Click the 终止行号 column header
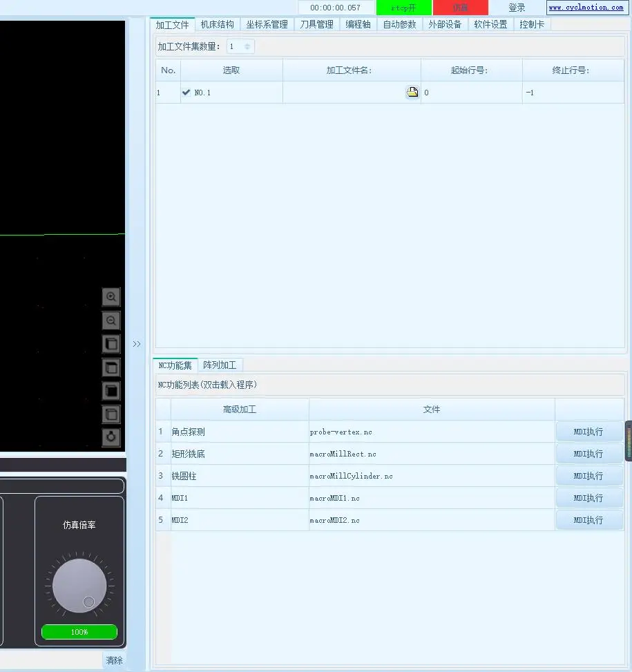The image size is (632, 672). coord(573,70)
